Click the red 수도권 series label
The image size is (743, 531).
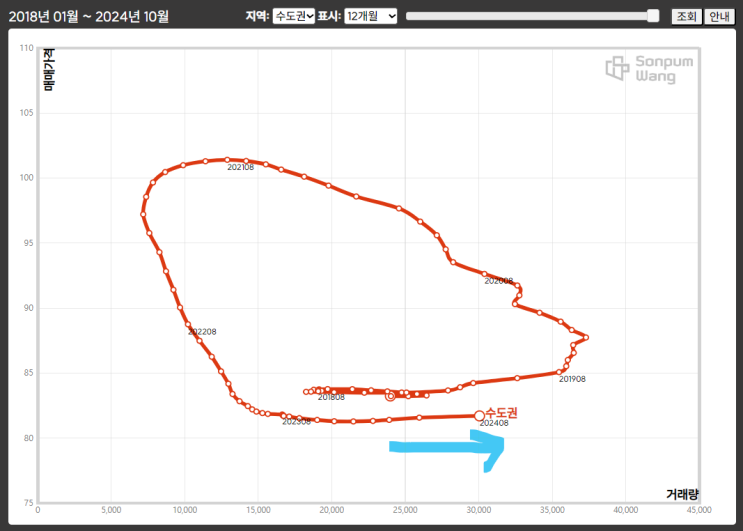(x=501, y=413)
